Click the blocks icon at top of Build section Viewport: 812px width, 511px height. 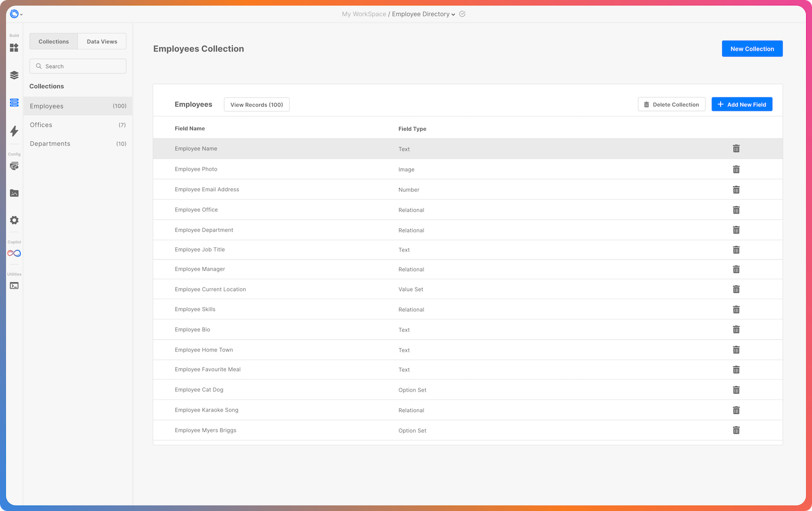point(14,48)
